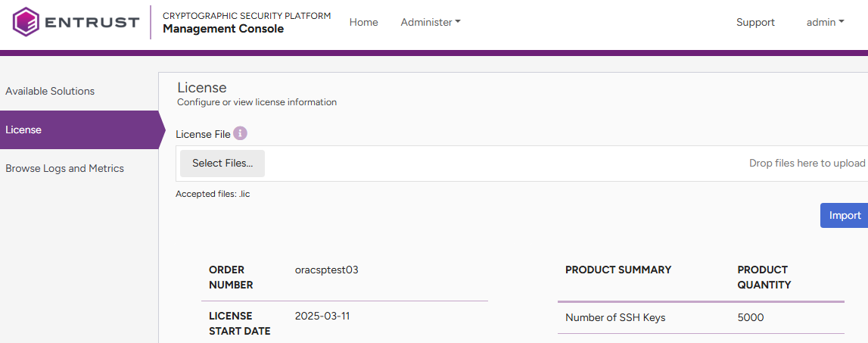Click the Management Console title
Viewport: 868px width, 343px height.
coord(223,30)
